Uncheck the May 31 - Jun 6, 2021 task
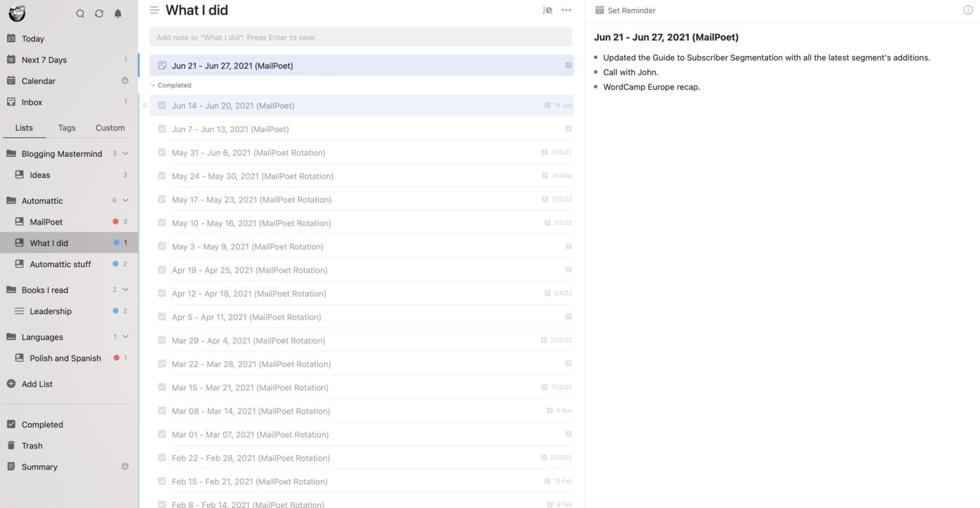Viewport: 980px width, 508px height. [162, 153]
